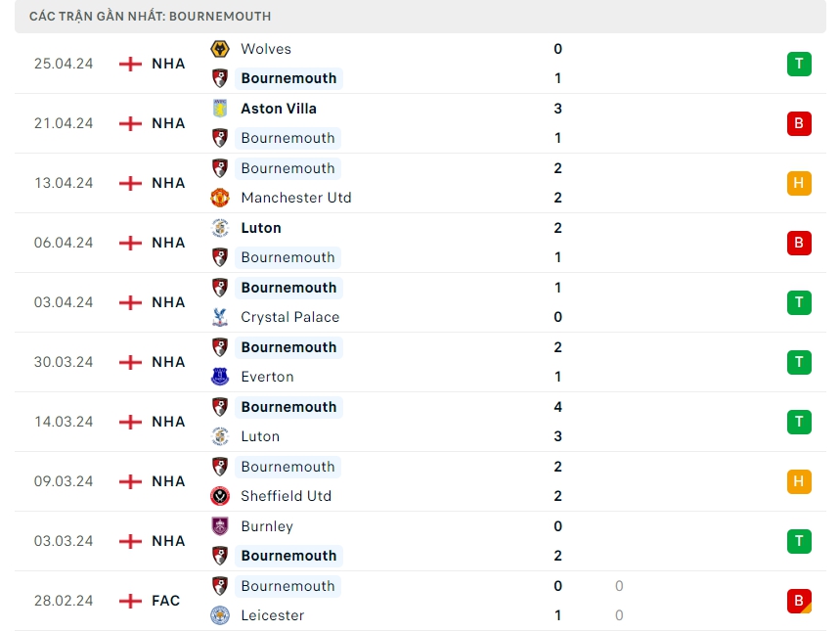840x632 pixels.
Task: Click the 'Các trận gần nhất: Bournemouth' header
Action: pos(151,17)
